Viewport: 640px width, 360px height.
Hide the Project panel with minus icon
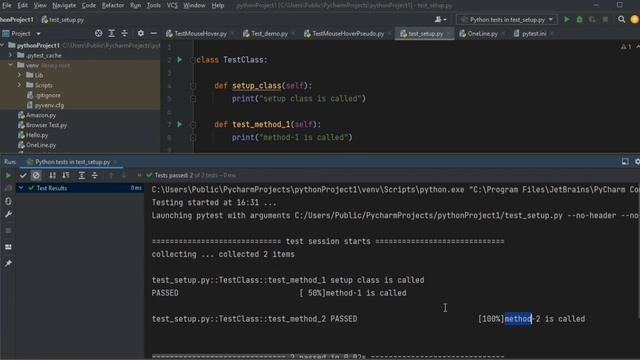[153, 33]
